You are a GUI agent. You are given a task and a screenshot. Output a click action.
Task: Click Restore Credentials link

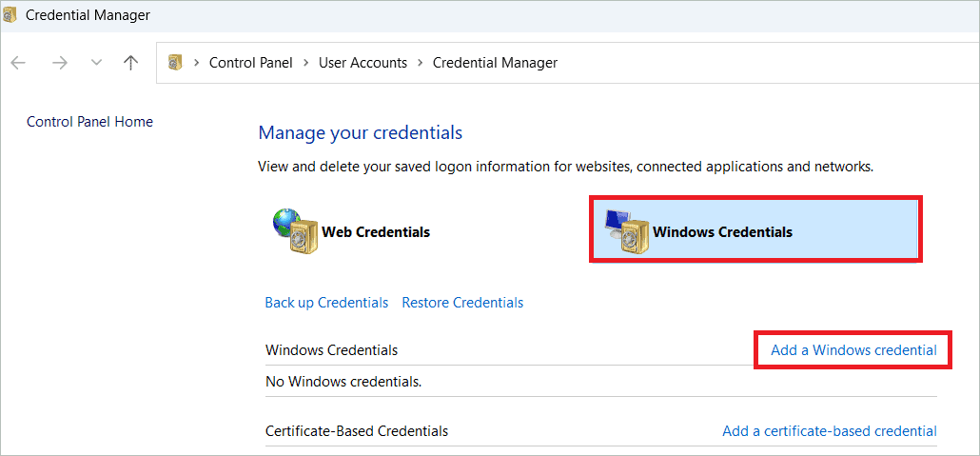click(462, 303)
